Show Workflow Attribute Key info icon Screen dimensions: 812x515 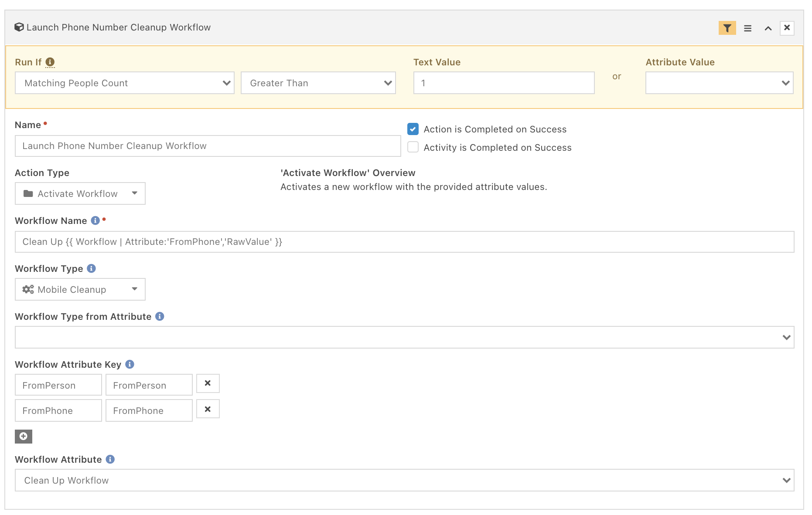[x=130, y=364]
